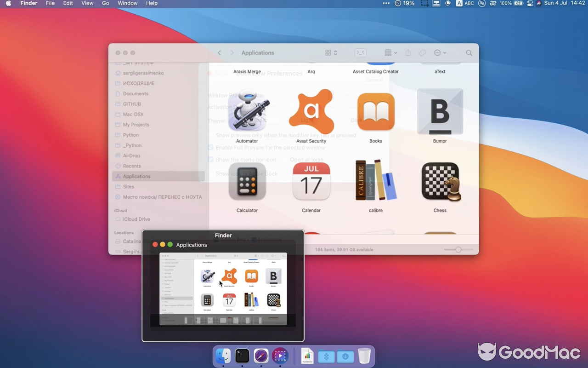Switch to the General tab in DockView Preferences
Screen dimensions: 588x368
tap(373, 80)
